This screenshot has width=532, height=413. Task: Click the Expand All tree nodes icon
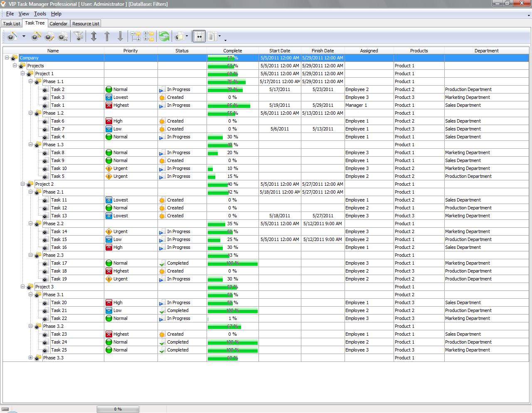[135, 37]
